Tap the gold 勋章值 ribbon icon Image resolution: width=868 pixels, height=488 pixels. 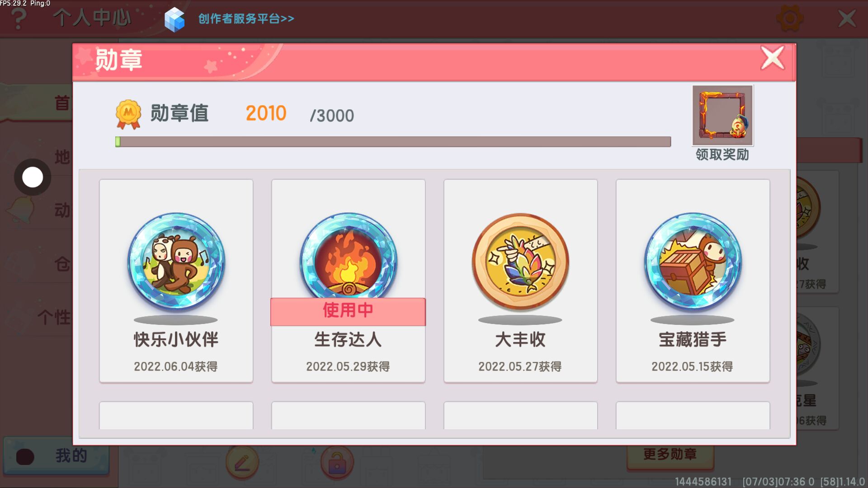coord(128,114)
